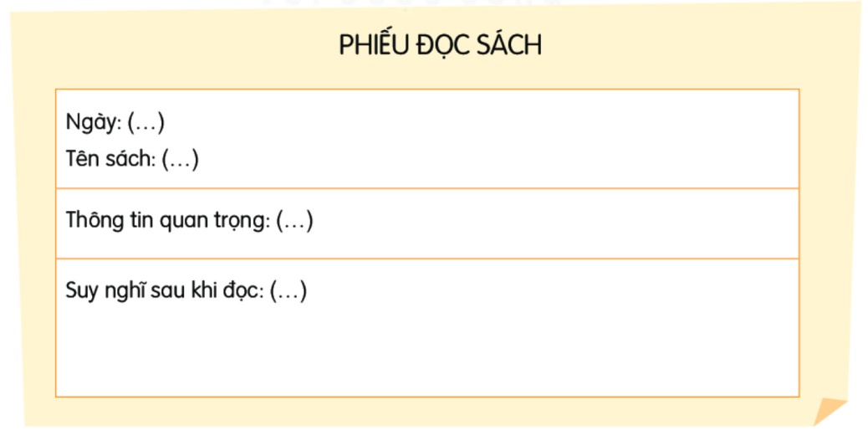Image resolution: width=868 pixels, height=436 pixels.
Task: Click the placeholder after "Suy nghĩ sau khi đọc:"
Action: click(x=288, y=291)
